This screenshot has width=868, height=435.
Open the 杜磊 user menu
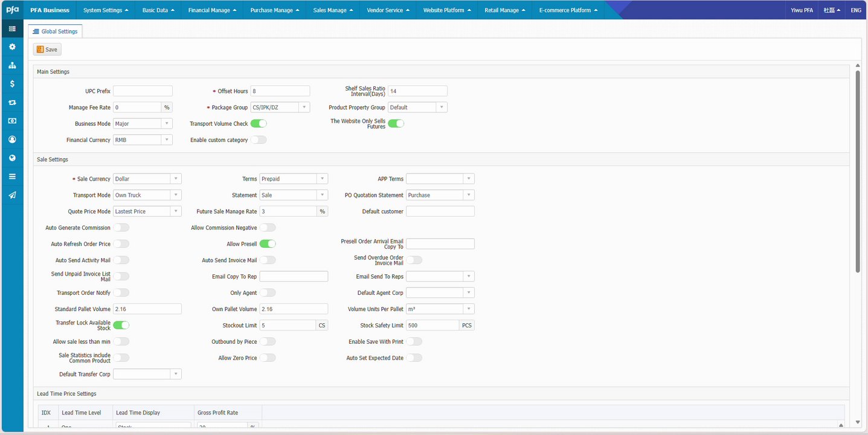click(832, 10)
